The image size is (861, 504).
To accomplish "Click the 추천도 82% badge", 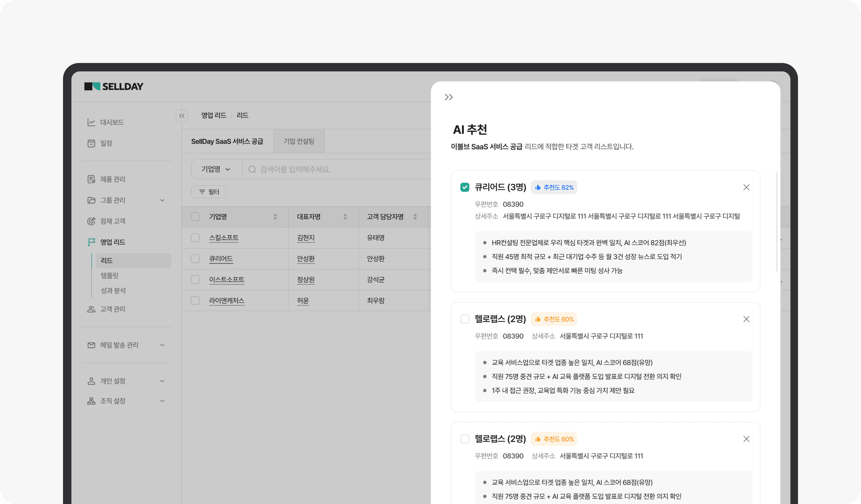I will click(x=554, y=187).
